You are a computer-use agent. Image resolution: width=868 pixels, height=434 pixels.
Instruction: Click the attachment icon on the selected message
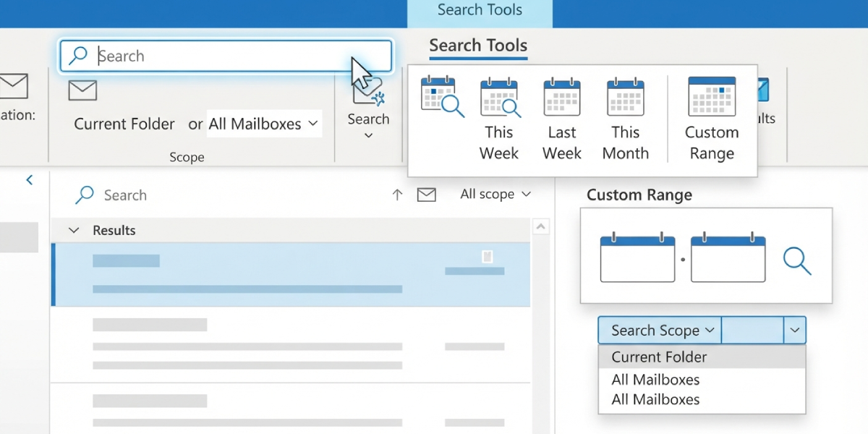pyautogui.click(x=488, y=256)
